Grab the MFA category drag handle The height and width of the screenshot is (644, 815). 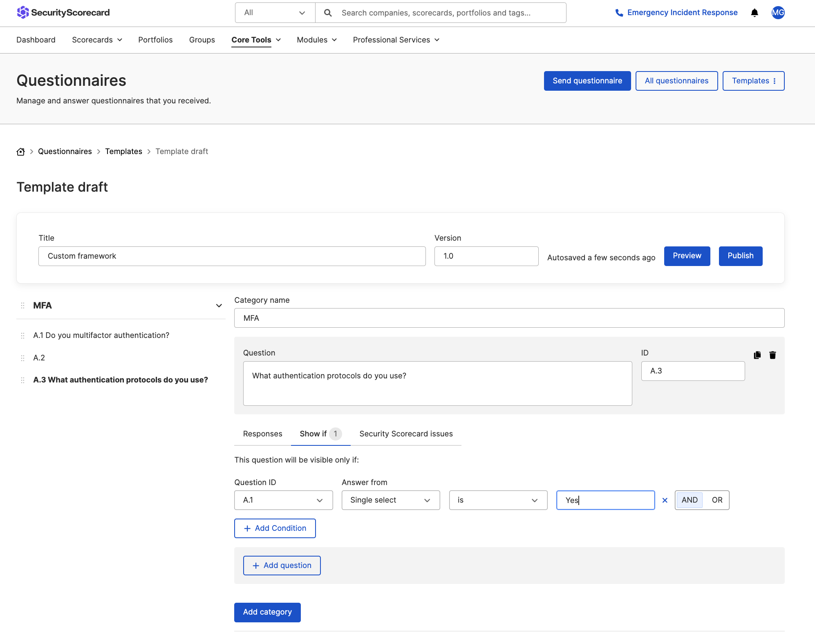pos(22,306)
